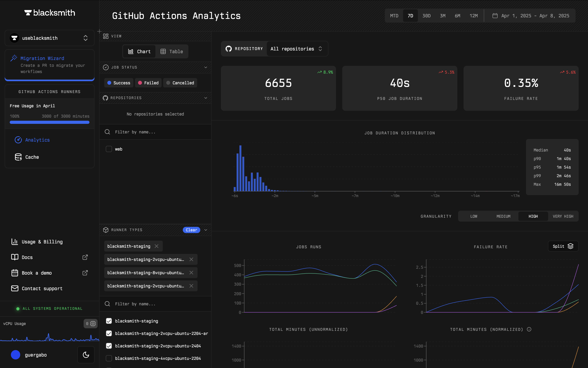Set granularity to LOW

point(473,216)
